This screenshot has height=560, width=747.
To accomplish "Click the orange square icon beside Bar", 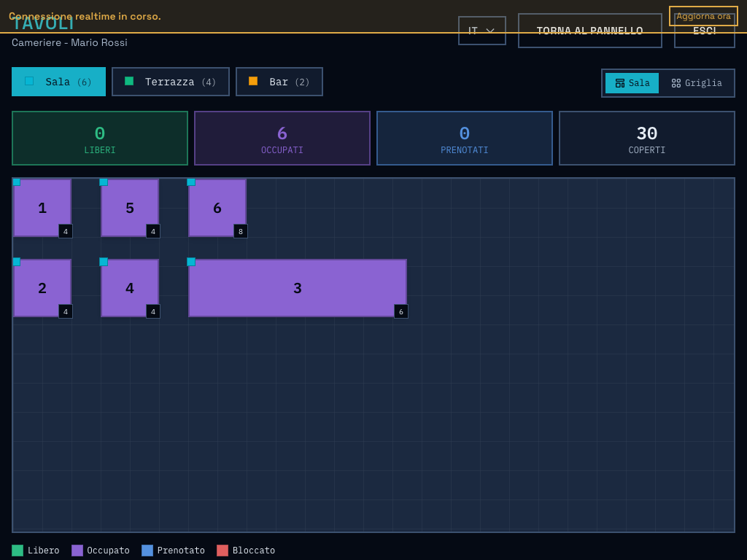I will click(254, 81).
